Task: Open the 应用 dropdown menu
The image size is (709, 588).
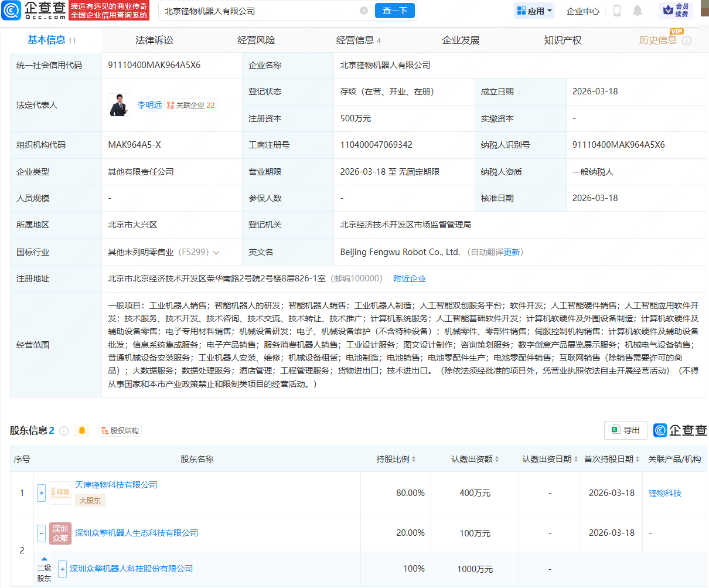Action: 533,10
